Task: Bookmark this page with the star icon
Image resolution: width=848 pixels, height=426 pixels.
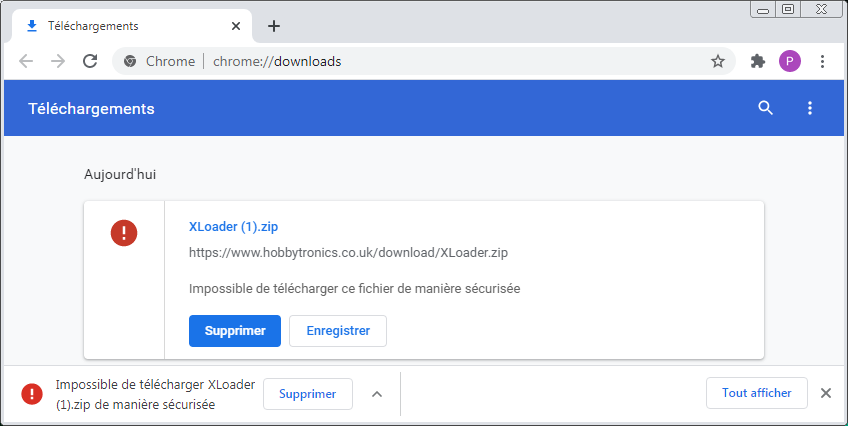Action: (x=718, y=61)
